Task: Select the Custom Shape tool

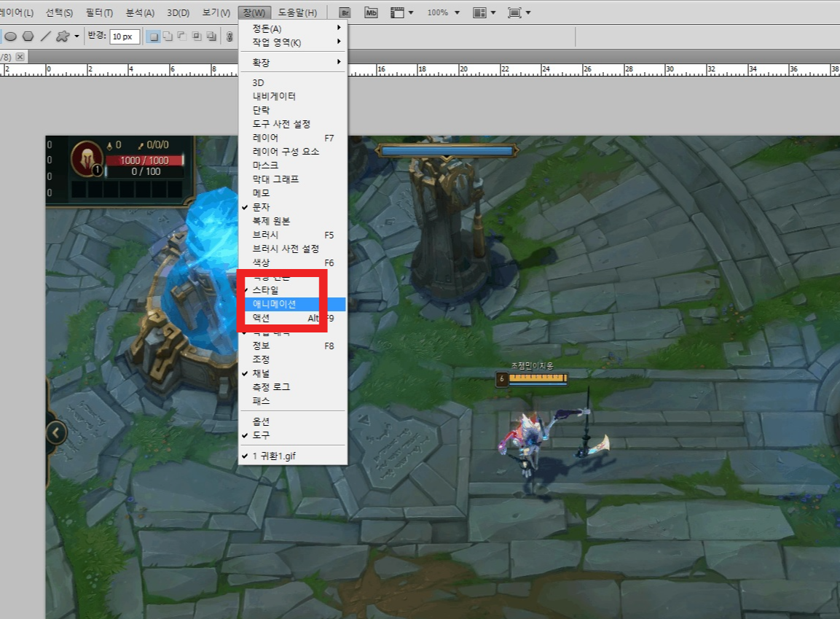Action: [63, 36]
